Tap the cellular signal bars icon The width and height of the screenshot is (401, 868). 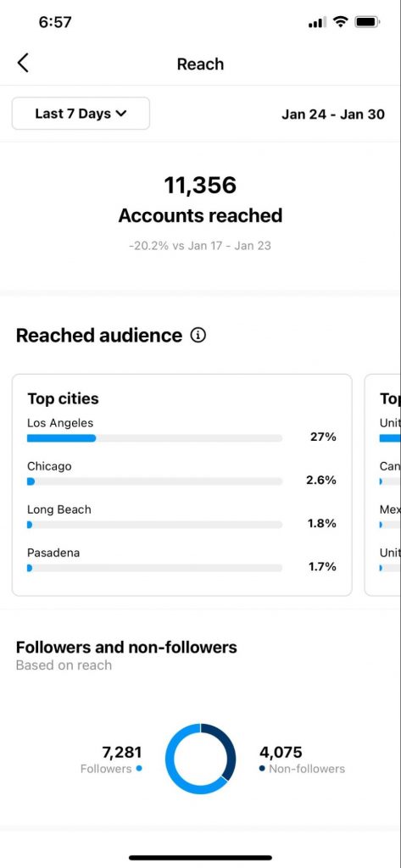pos(317,23)
